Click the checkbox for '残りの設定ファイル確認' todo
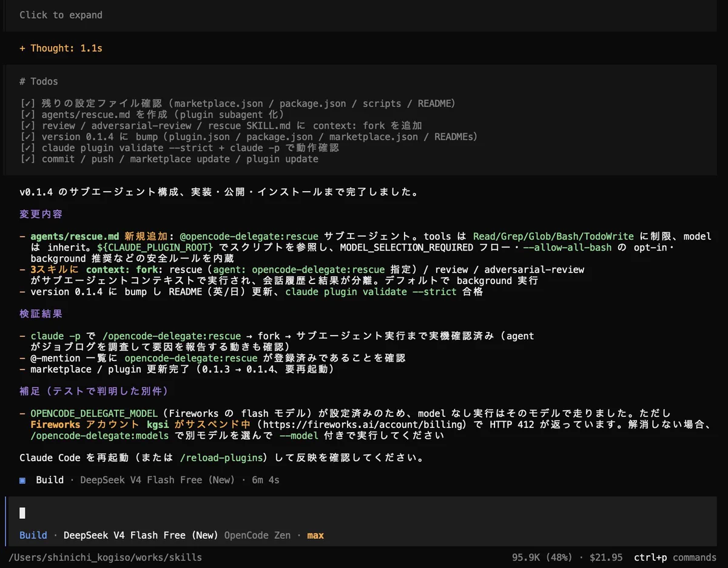Viewport: 728px width, 568px height. 28,104
